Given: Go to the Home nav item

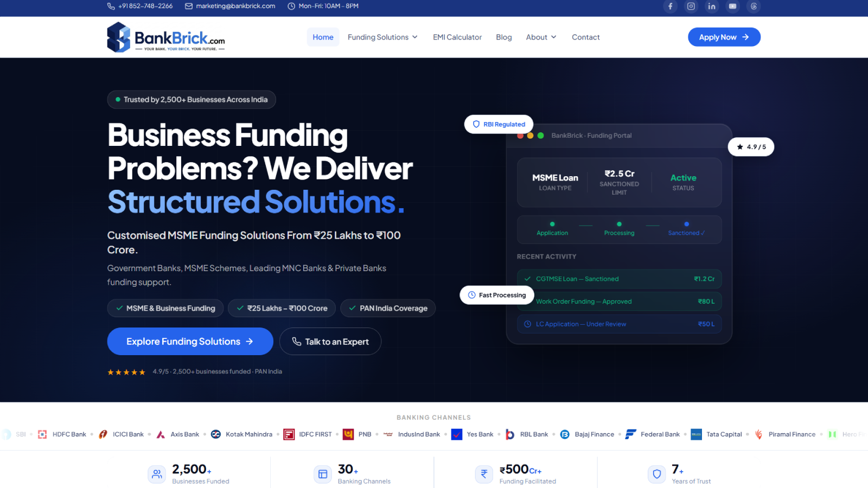Looking at the screenshot, I should [x=323, y=37].
